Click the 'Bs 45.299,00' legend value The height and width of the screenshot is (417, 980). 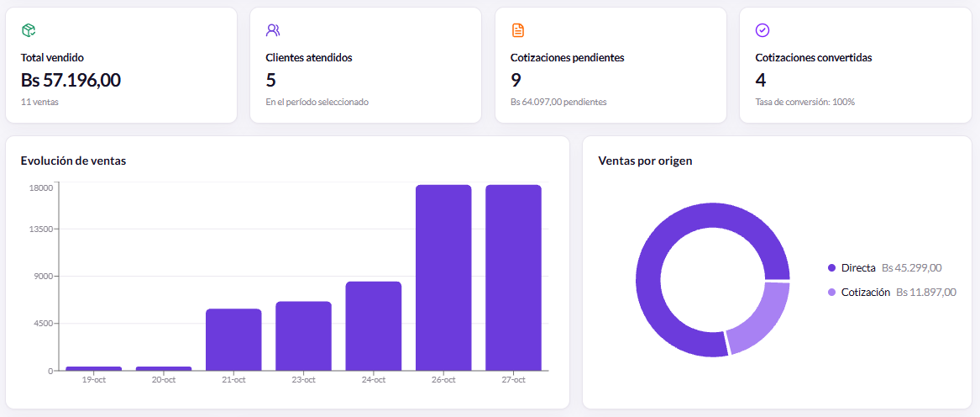(912, 268)
